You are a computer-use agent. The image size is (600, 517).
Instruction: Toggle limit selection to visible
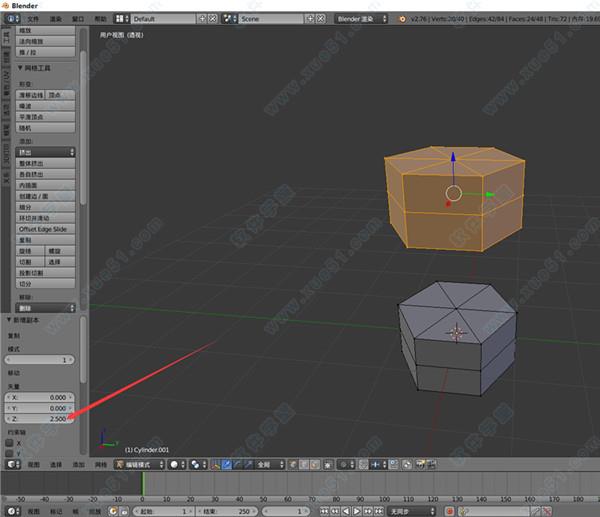(328, 465)
